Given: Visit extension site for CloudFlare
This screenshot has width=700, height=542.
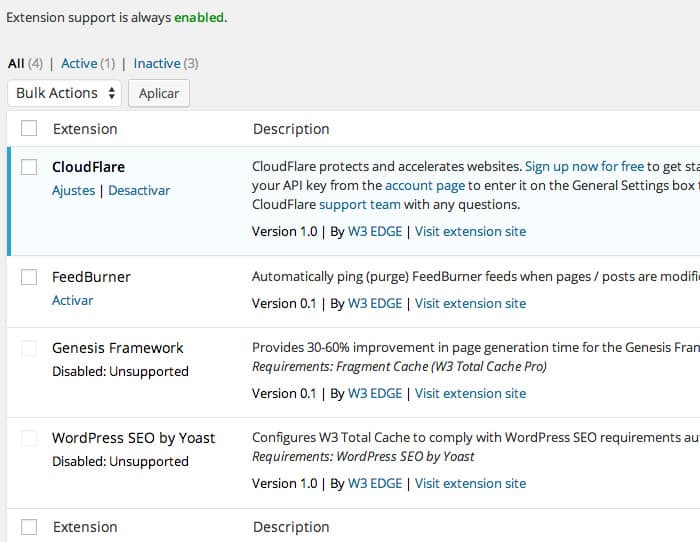Looking at the screenshot, I should point(471,232).
